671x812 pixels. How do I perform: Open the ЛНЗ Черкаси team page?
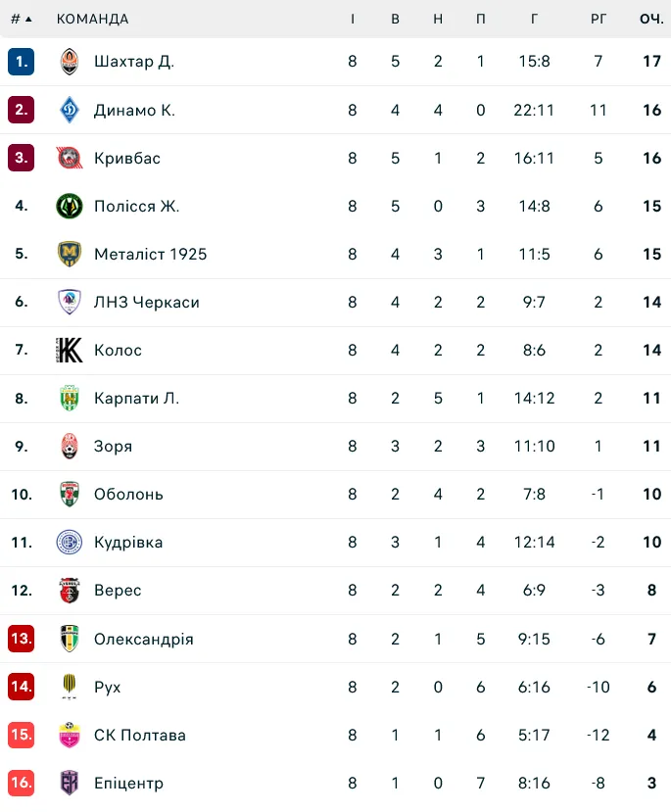click(146, 302)
